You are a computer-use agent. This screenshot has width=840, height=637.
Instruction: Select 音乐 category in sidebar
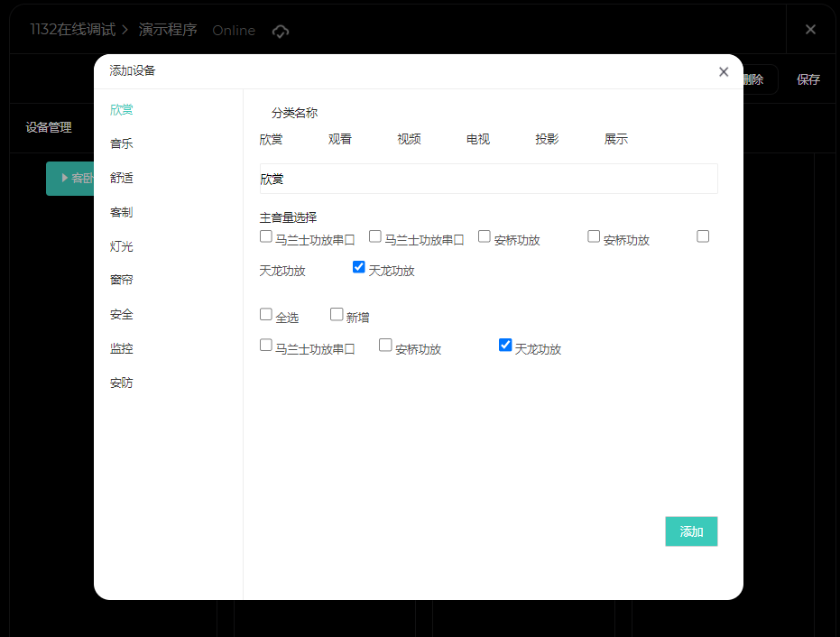[122, 143]
